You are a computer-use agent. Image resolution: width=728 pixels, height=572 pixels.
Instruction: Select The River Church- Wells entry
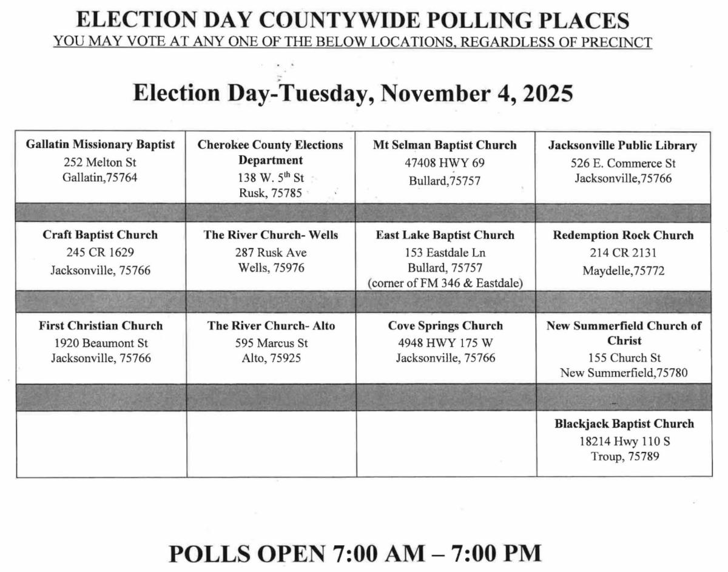[x=270, y=235]
